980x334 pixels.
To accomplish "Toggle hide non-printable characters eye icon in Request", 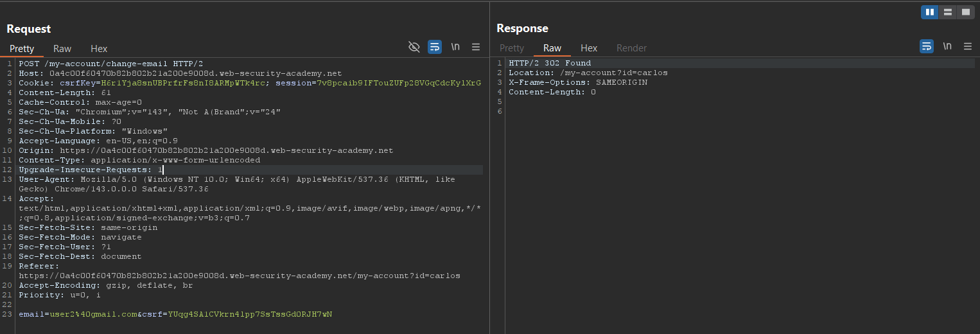I will click(x=414, y=47).
